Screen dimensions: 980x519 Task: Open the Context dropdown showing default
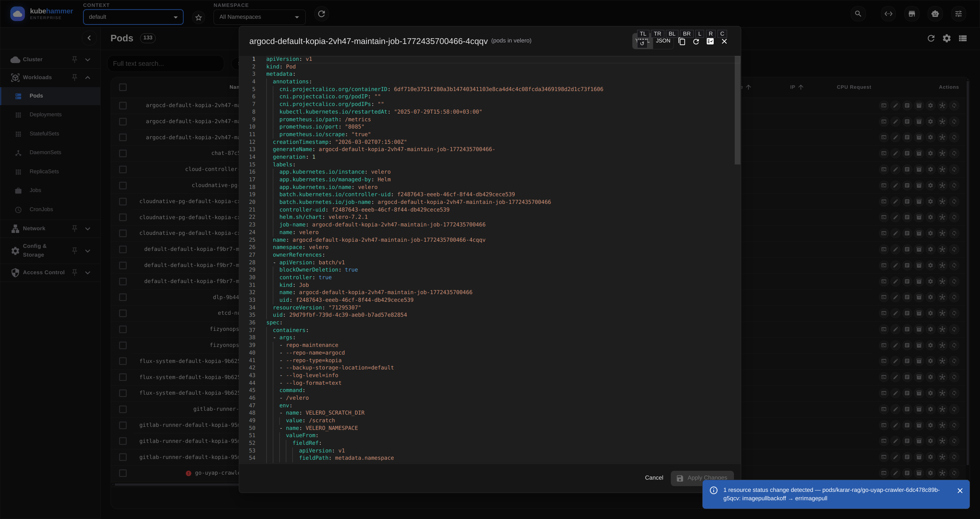coord(133,17)
